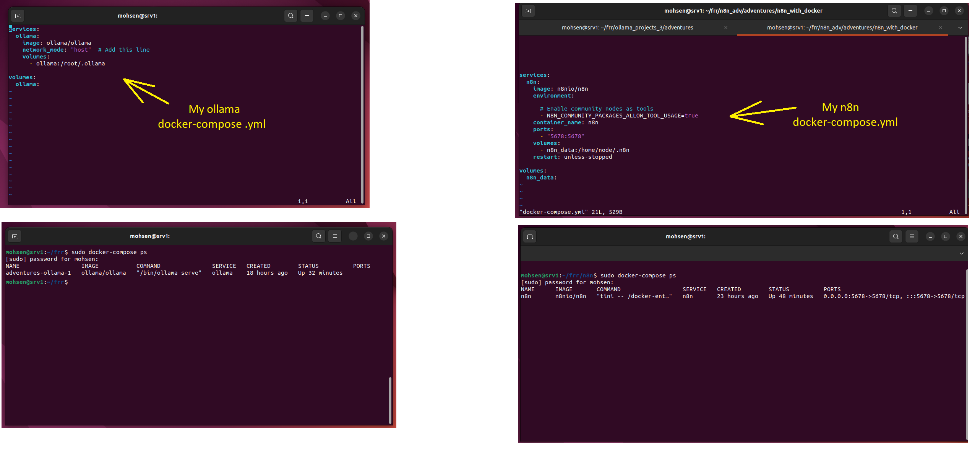Open hamburger menu in n8n ps terminal
The width and height of the screenshot is (980, 453).
coord(912,236)
